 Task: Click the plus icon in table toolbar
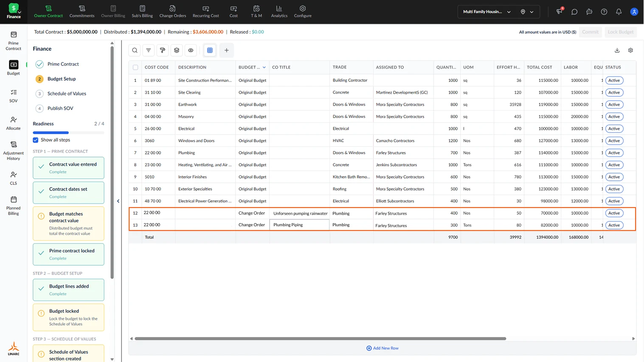(x=227, y=50)
